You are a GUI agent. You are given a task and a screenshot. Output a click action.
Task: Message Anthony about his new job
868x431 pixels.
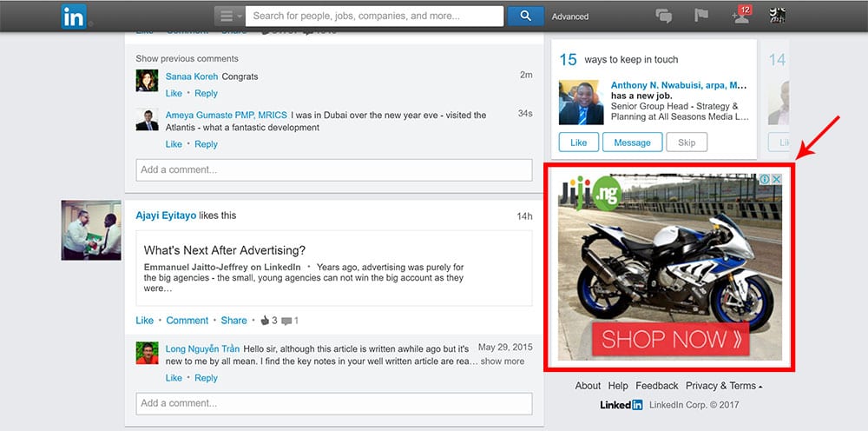(632, 143)
